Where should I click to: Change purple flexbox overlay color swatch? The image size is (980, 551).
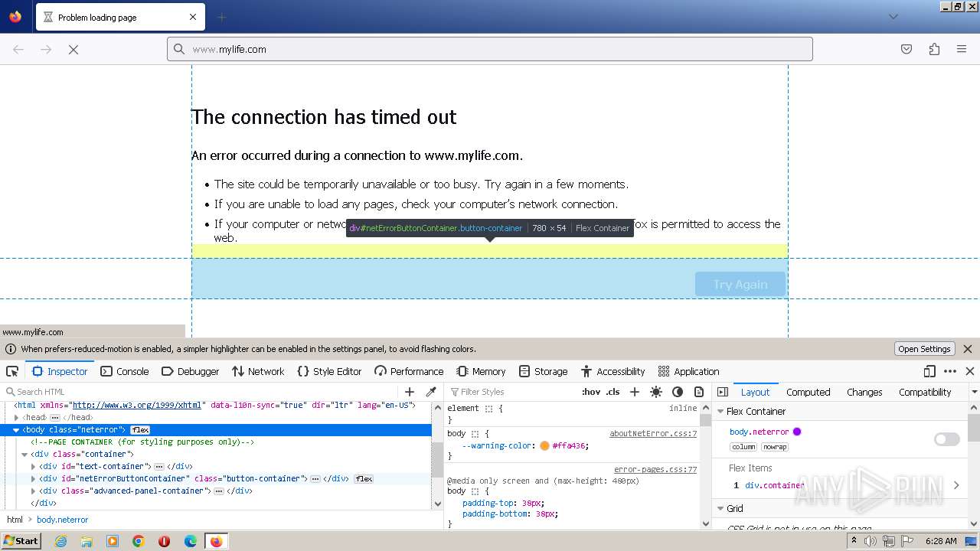(797, 432)
